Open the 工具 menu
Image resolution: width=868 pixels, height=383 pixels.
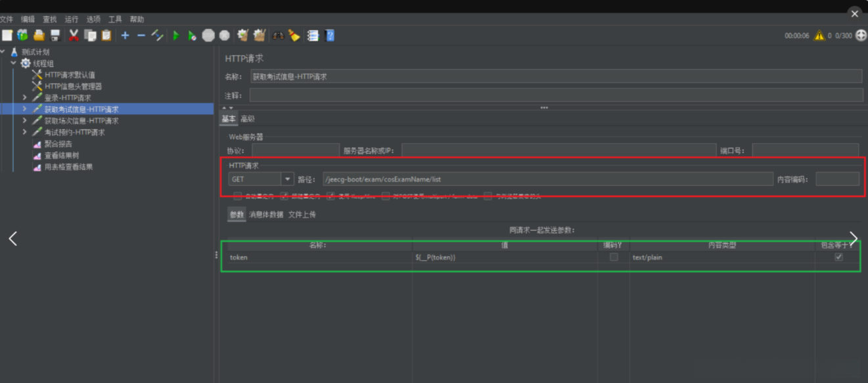pos(115,20)
